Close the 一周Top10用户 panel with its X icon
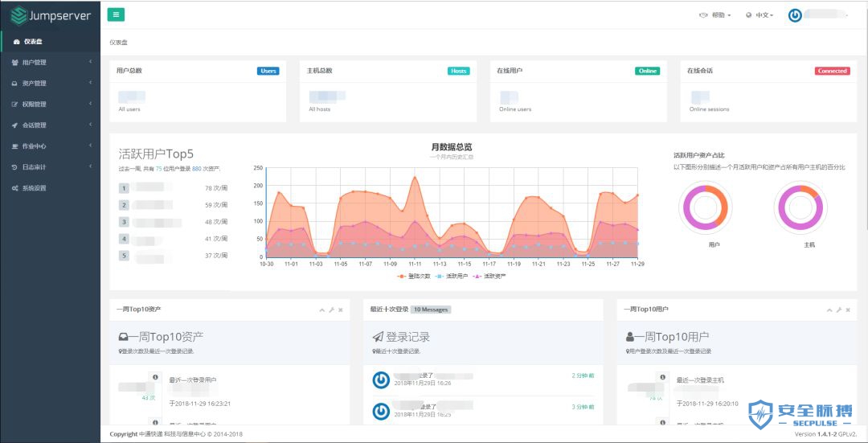Image resolution: width=868 pixels, height=443 pixels. coord(848,310)
